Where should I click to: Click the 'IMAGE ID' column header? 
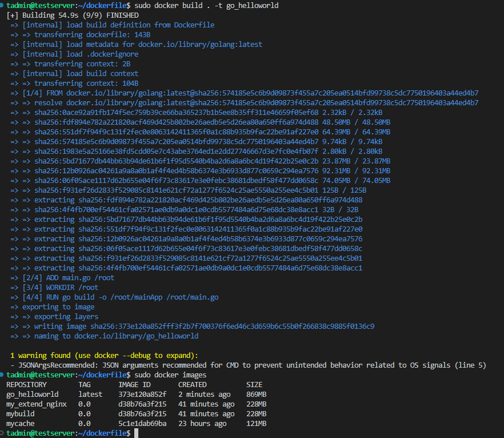coord(134,385)
